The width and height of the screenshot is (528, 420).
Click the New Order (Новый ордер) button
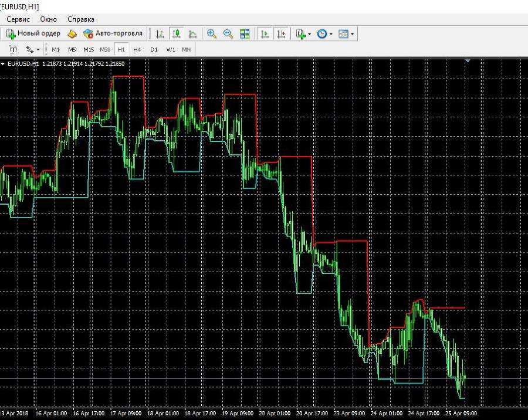click(33, 33)
